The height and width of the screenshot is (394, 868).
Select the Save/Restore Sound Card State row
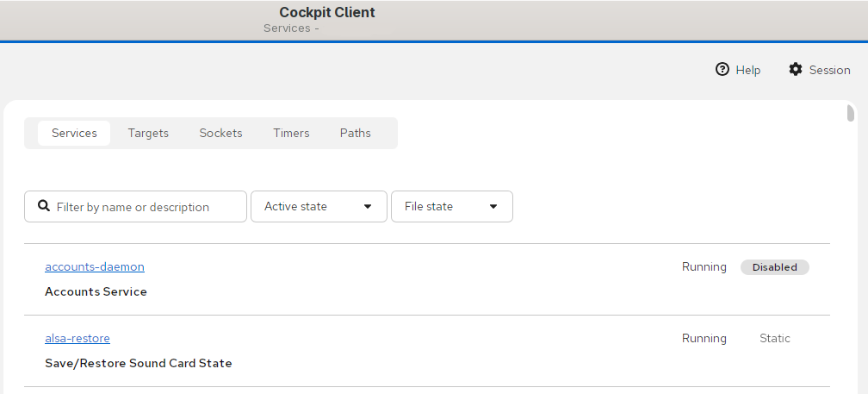427,351
